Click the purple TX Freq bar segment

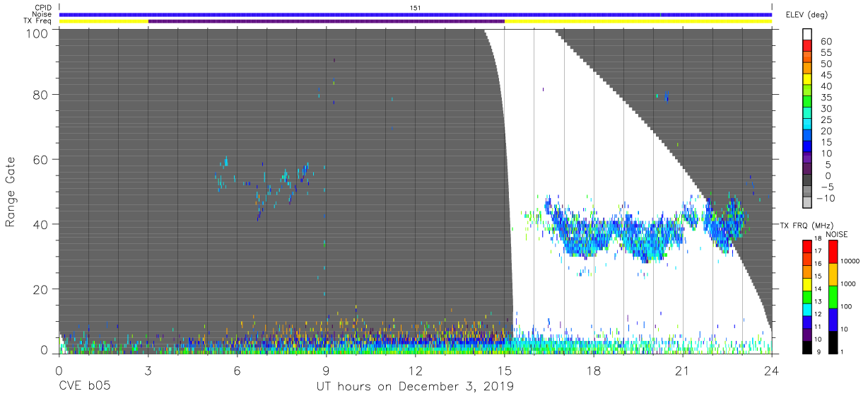pos(327,21)
